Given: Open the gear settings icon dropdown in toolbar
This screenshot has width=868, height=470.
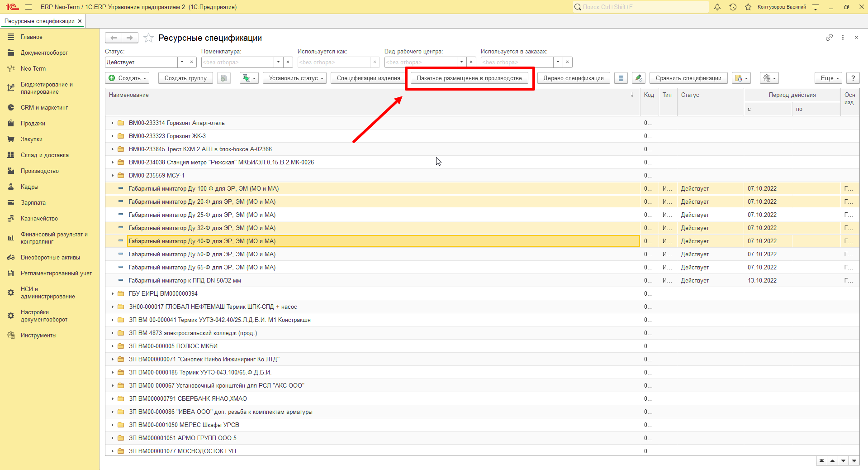Looking at the screenshot, I should click(x=769, y=78).
